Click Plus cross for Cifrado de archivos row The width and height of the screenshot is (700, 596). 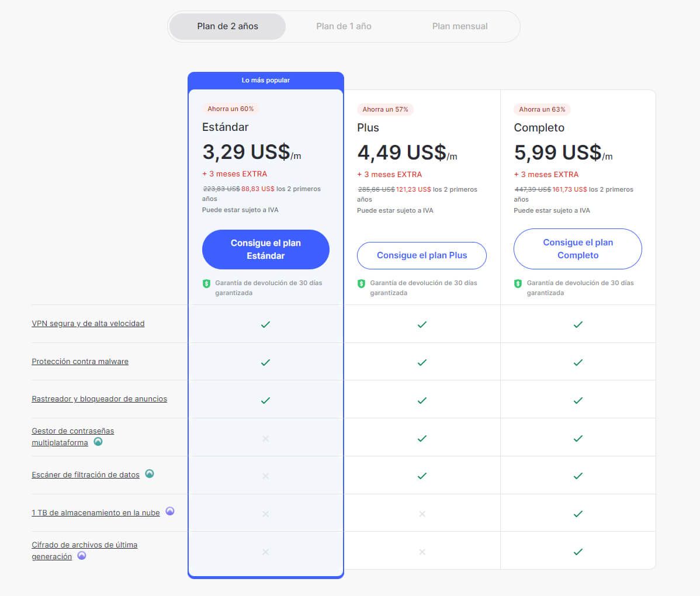tap(422, 552)
